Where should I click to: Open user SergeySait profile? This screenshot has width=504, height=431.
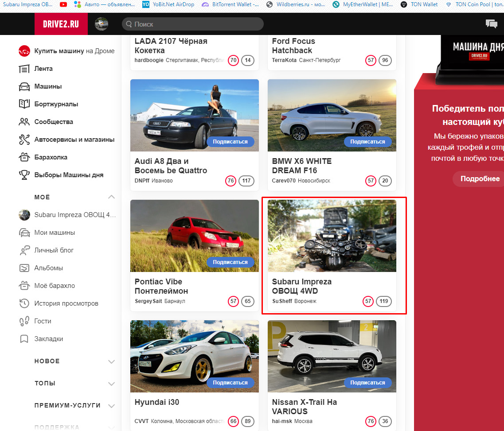tap(148, 301)
